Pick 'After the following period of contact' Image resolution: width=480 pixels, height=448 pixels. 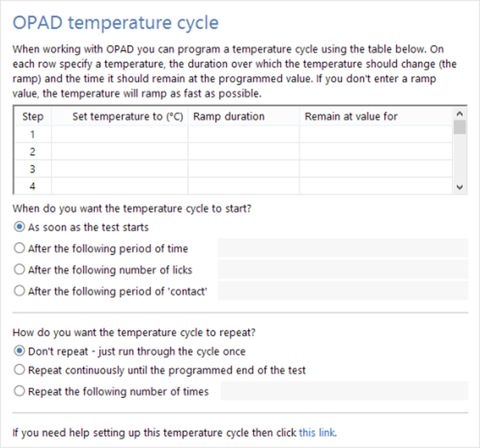[x=19, y=291]
